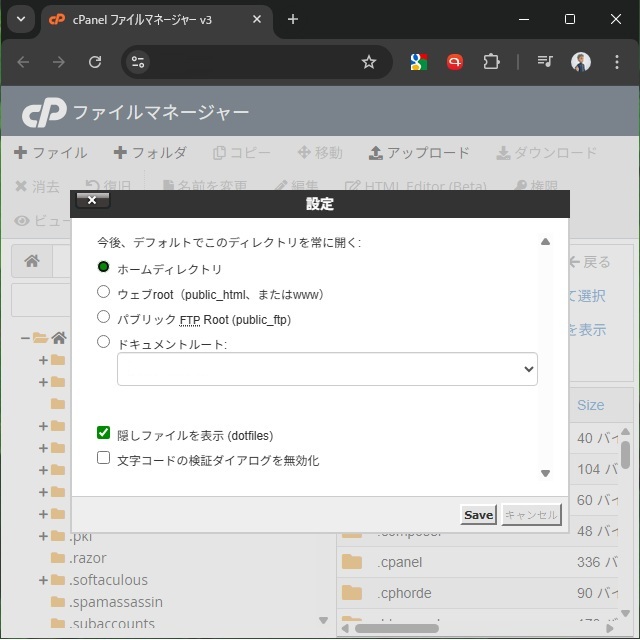Click the site information icon in address bar

[x=139, y=62]
